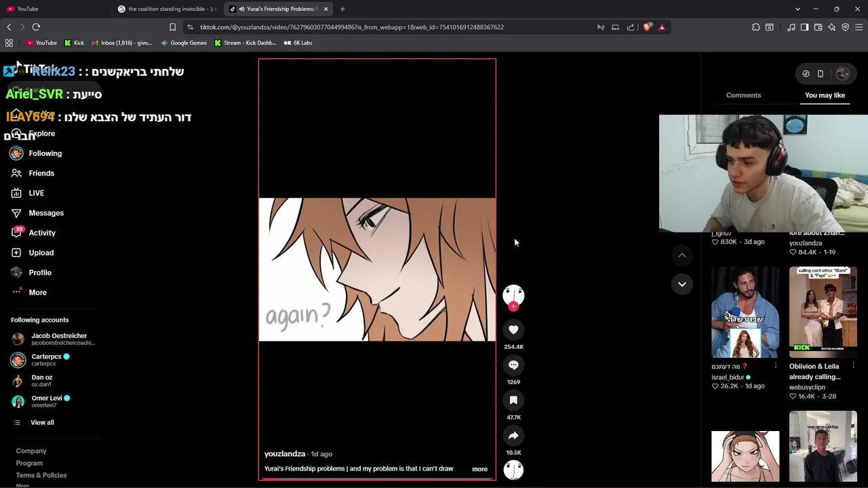Open Profile in the sidebar

click(40, 272)
